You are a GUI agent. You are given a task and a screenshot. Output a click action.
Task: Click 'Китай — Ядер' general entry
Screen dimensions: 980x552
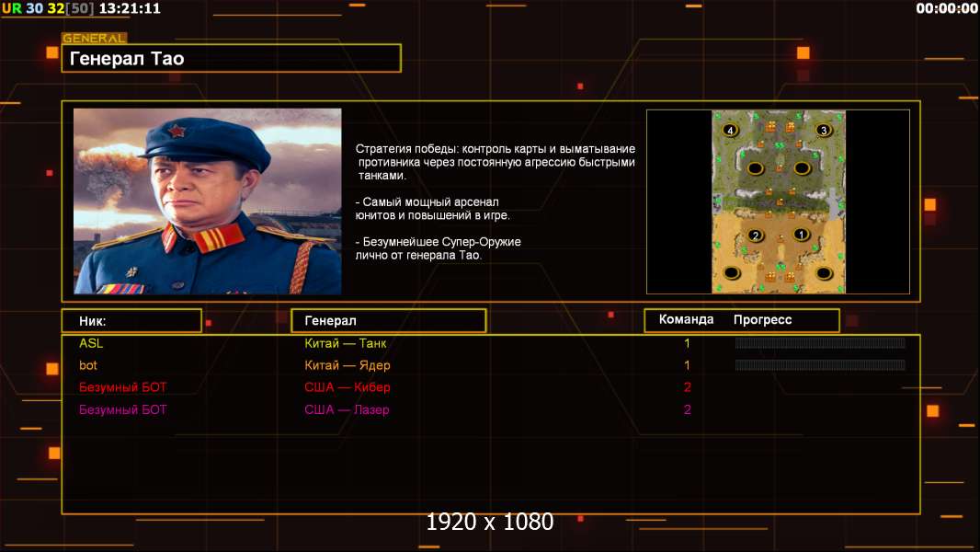(x=347, y=365)
